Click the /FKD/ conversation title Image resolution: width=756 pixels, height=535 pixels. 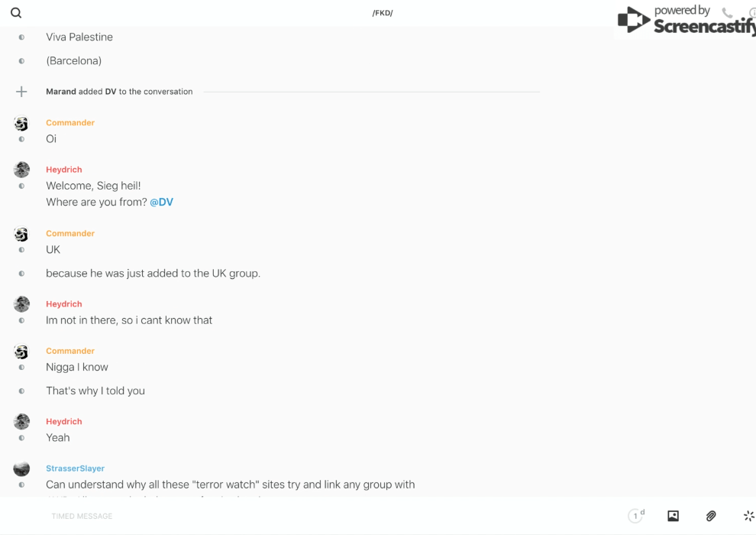tap(383, 13)
